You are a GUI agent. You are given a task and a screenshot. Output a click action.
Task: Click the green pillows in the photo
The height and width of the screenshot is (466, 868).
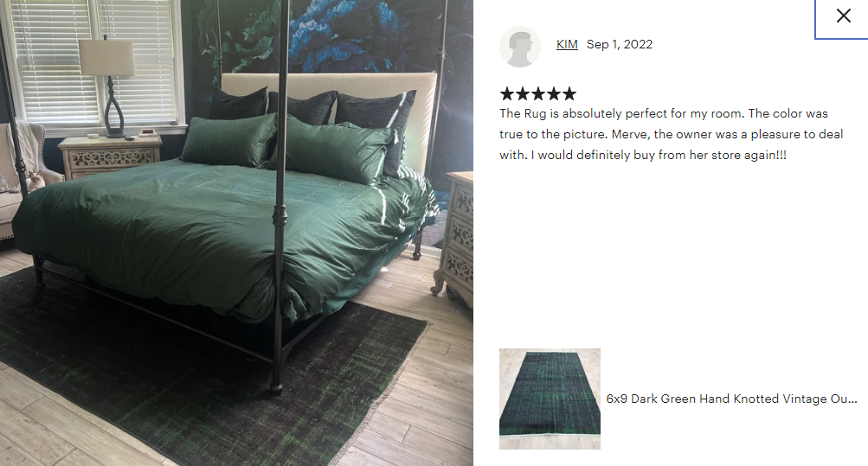288,145
